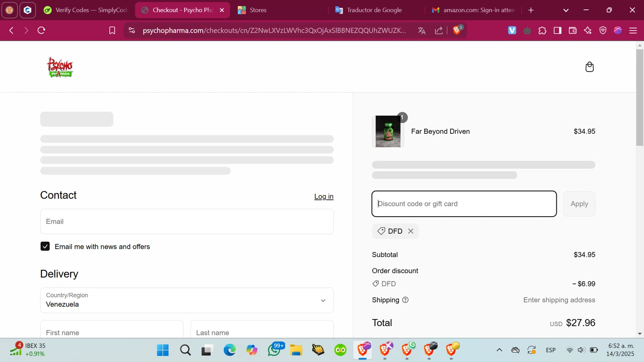Click the share page icon
Image resolution: width=644 pixels, height=362 pixels.
coord(439,30)
